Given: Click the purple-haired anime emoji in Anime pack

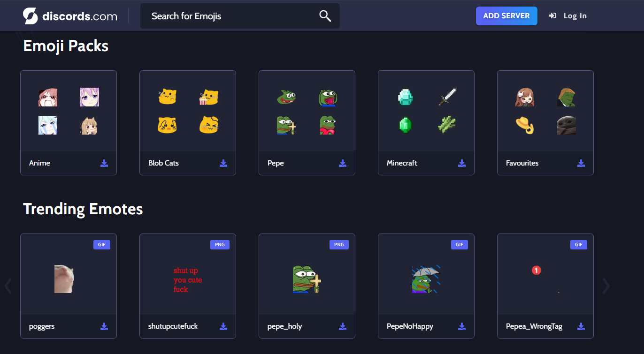Looking at the screenshot, I should pyautogui.click(x=90, y=97).
